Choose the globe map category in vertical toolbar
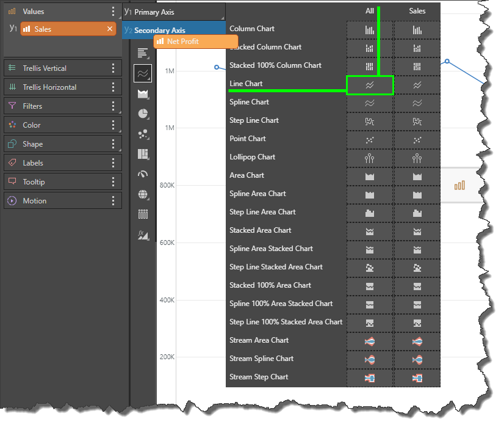This screenshot has width=504, height=427. click(143, 194)
